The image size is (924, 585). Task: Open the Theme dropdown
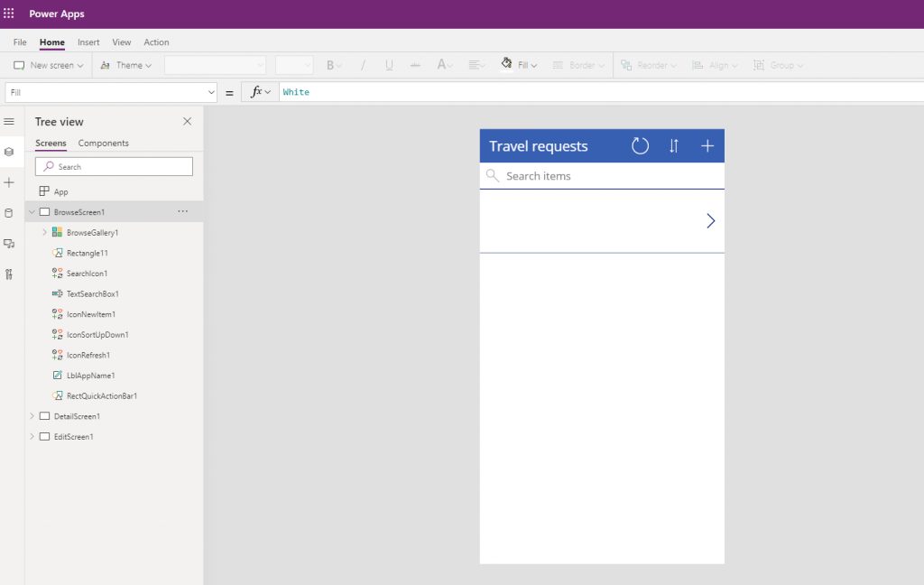point(126,66)
